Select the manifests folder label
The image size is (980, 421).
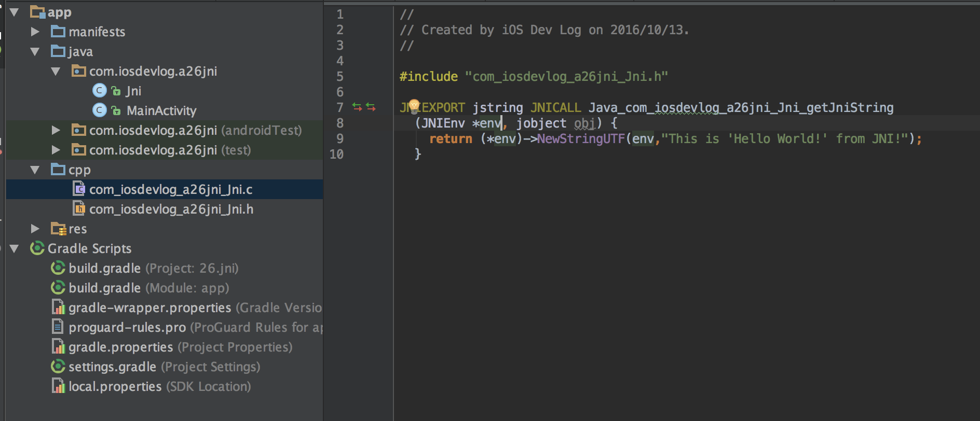pyautogui.click(x=97, y=32)
